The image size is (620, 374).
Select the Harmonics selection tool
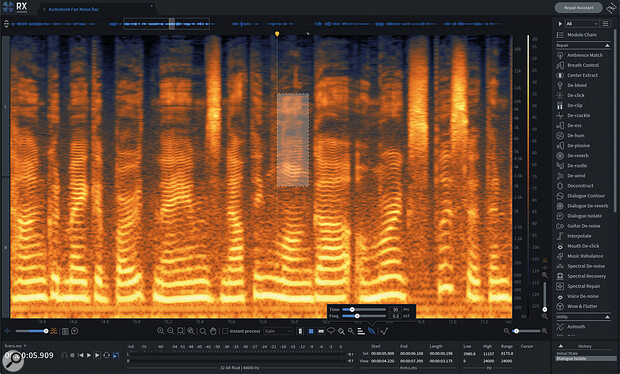(361, 331)
